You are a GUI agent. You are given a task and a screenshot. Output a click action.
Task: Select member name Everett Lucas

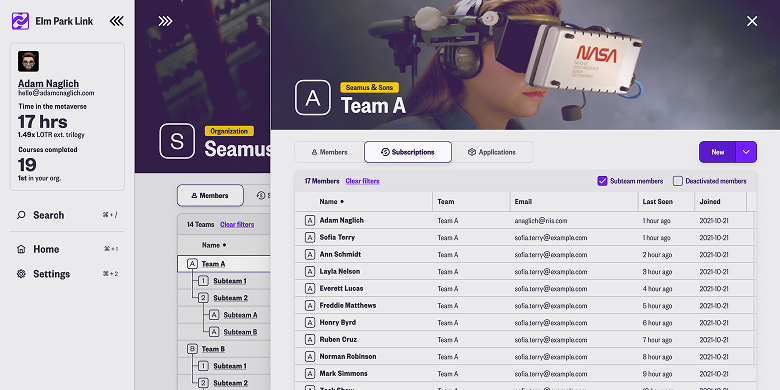coord(341,288)
